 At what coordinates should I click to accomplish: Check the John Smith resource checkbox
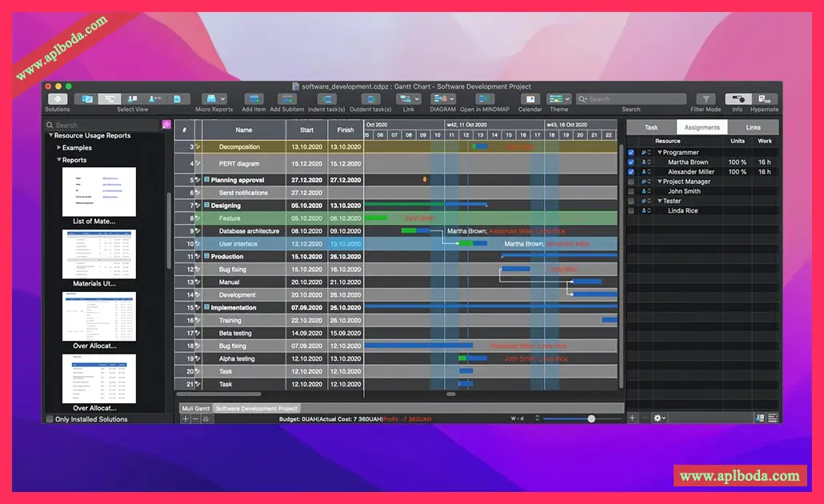(x=631, y=191)
